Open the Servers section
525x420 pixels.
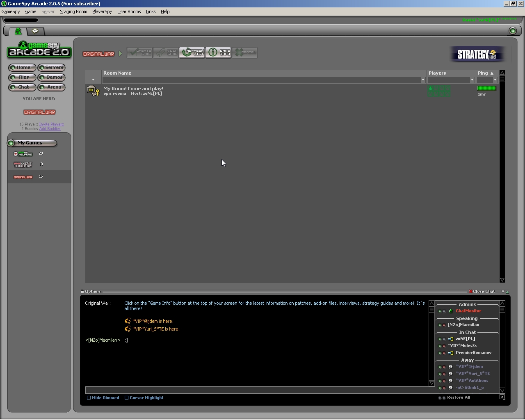pos(52,67)
